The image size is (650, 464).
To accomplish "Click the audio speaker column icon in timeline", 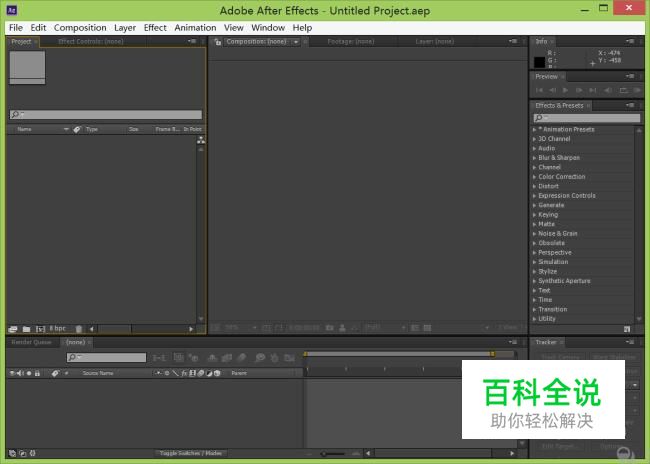I will [20, 373].
